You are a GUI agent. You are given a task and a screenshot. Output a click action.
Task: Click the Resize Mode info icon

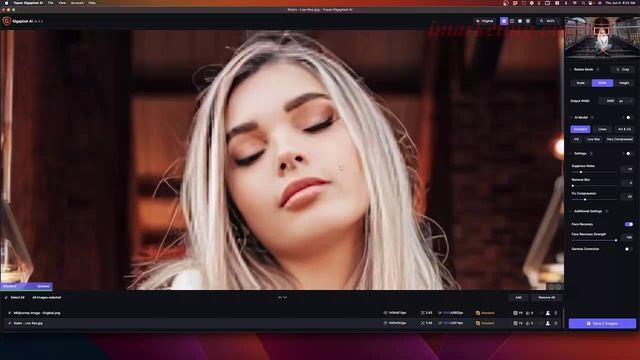click(x=598, y=69)
